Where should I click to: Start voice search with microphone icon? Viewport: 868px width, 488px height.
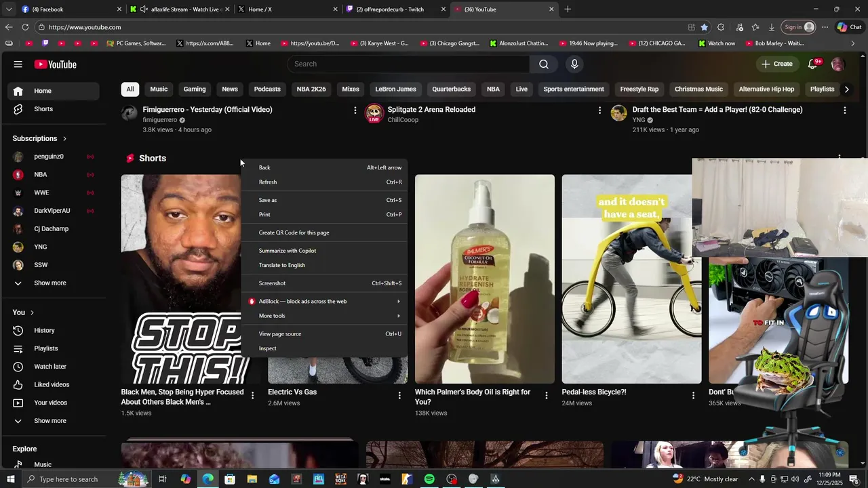click(574, 64)
